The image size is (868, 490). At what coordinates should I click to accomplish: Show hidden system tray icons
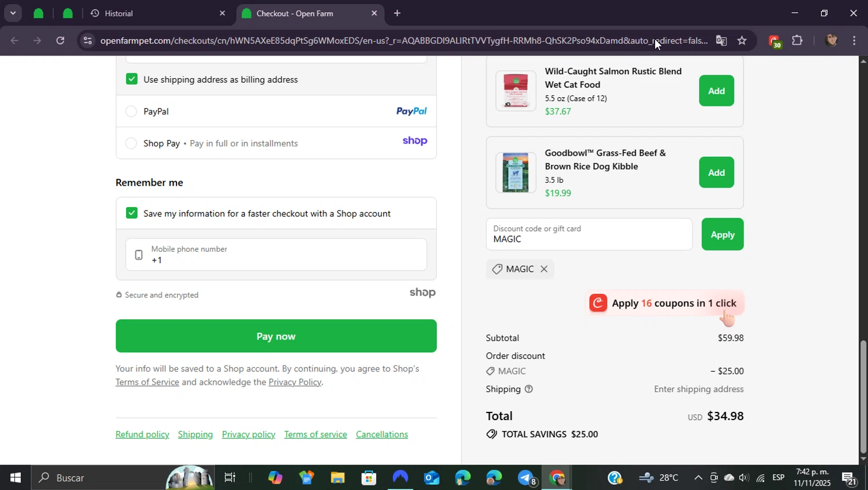pos(698,478)
